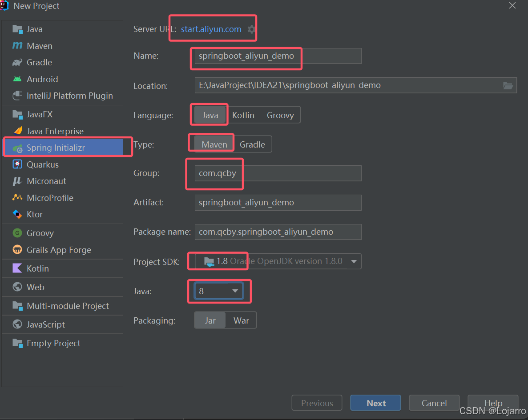Viewport: 528px width, 420px height.
Task: Select the Android robot icon
Action: [x=17, y=79]
